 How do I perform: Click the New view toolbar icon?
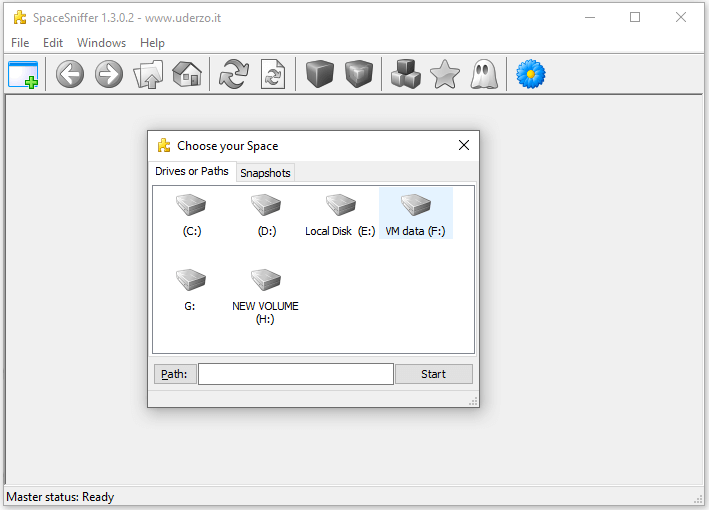click(x=23, y=75)
